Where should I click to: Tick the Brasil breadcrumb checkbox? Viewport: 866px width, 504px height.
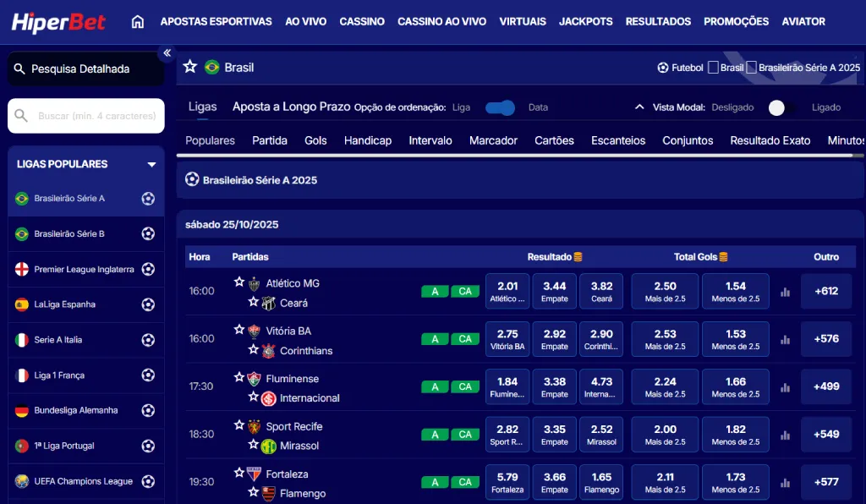pyautogui.click(x=713, y=68)
